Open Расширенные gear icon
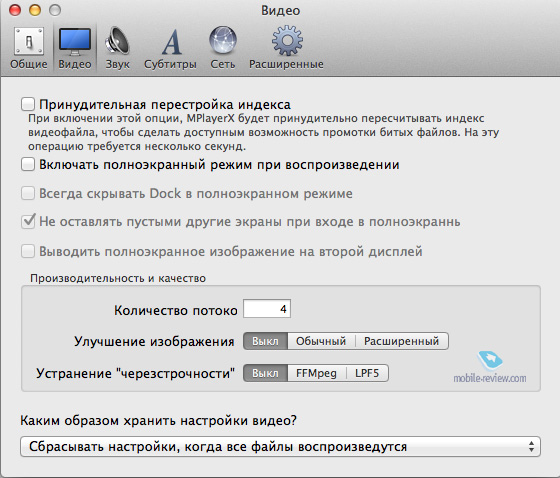The image size is (560, 478). click(x=287, y=41)
